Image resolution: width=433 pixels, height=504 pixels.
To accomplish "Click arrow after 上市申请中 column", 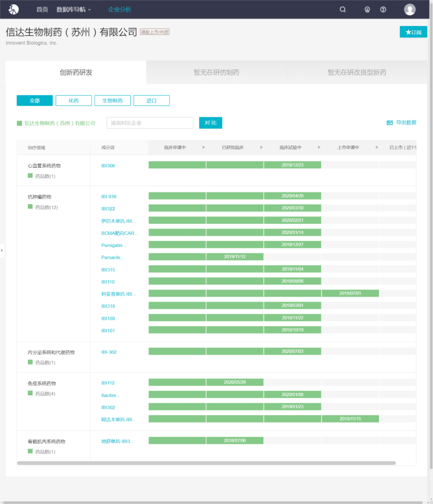I will [x=377, y=147].
